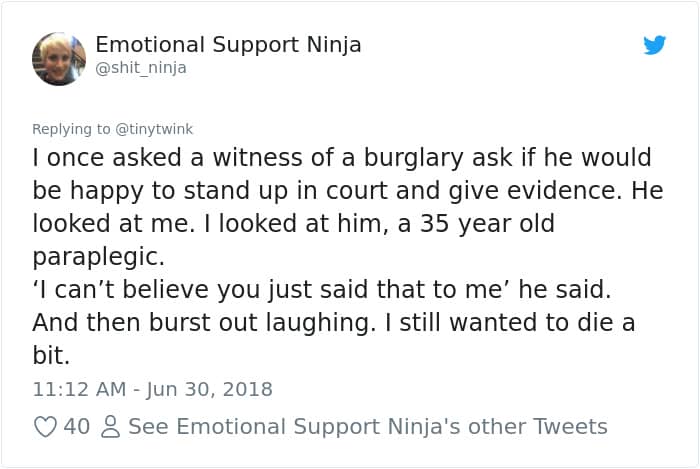Open the @shit_ninja handle link
The height and width of the screenshot is (469, 700).
(141, 68)
